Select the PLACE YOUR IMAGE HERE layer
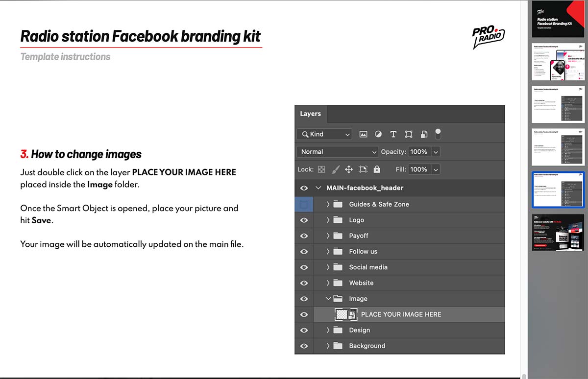Image resolution: width=588 pixels, height=379 pixels. point(401,314)
